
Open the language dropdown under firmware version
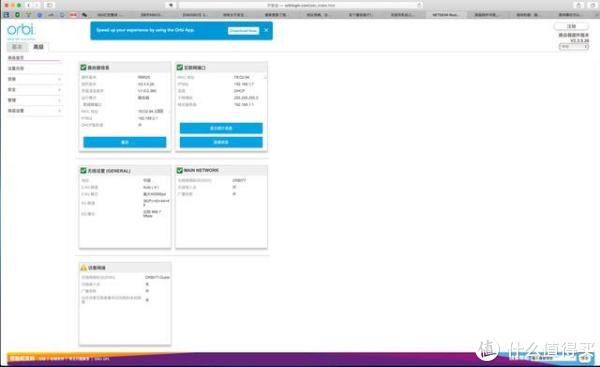[x=574, y=46]
